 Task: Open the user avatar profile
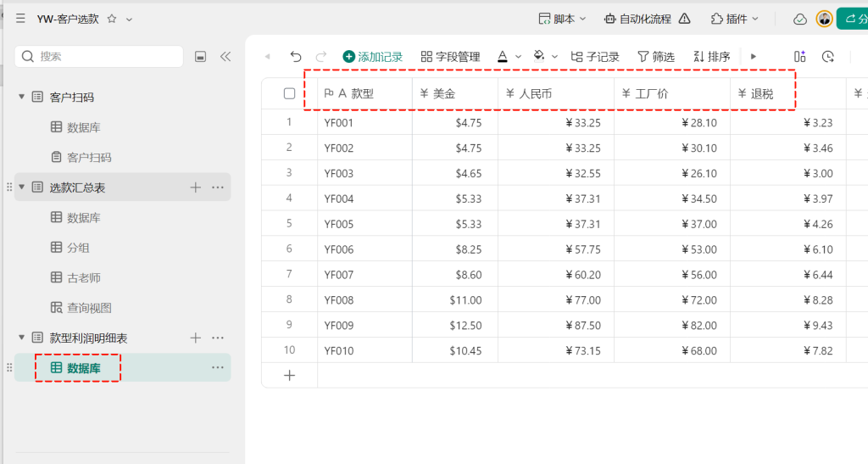coord(824,19)
